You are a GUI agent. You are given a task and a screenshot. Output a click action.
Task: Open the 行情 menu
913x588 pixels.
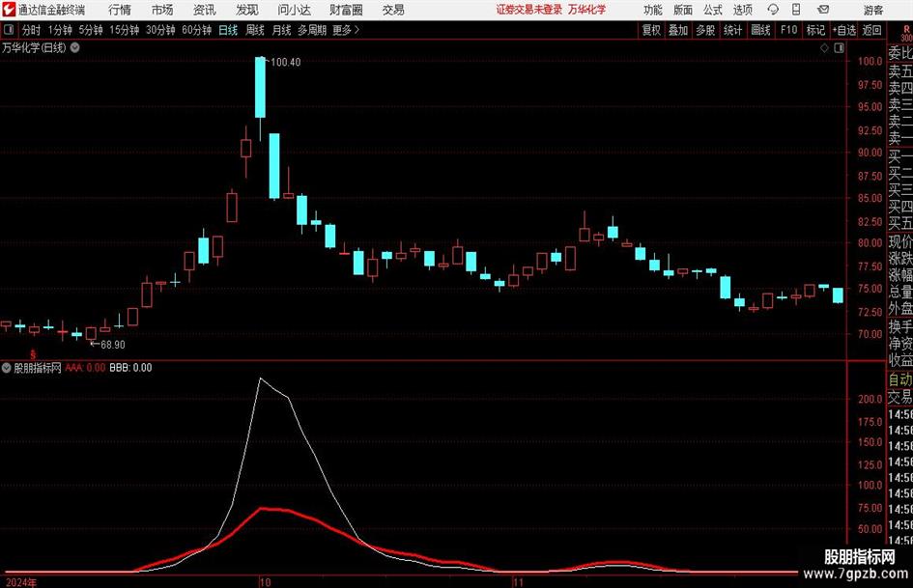(x=120, y=10)
